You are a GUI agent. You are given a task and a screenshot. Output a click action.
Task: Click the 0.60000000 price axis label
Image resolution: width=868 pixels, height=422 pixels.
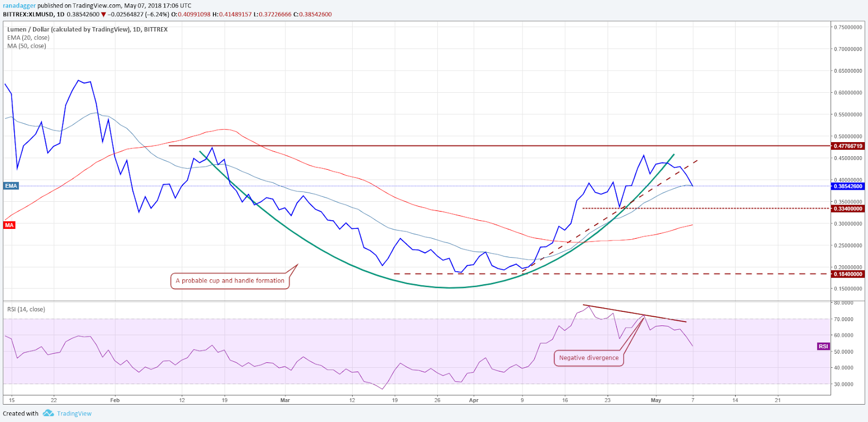[x=848, y=92]
